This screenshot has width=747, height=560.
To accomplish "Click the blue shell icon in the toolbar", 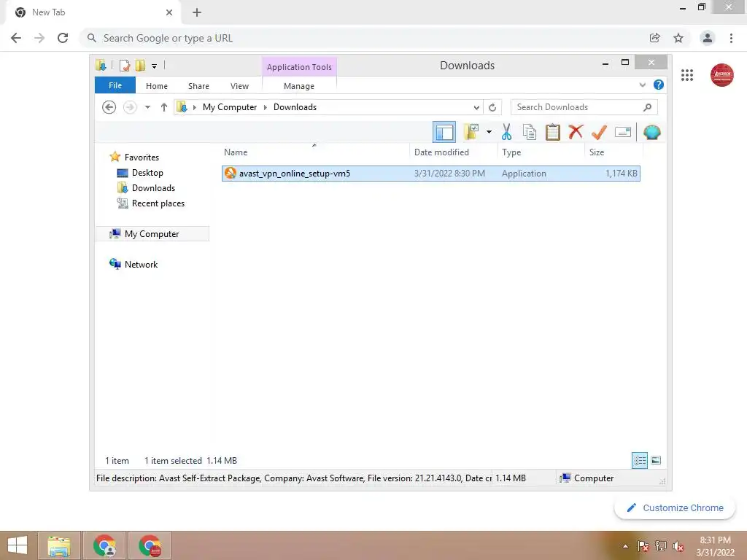I will tap(651, 132).
